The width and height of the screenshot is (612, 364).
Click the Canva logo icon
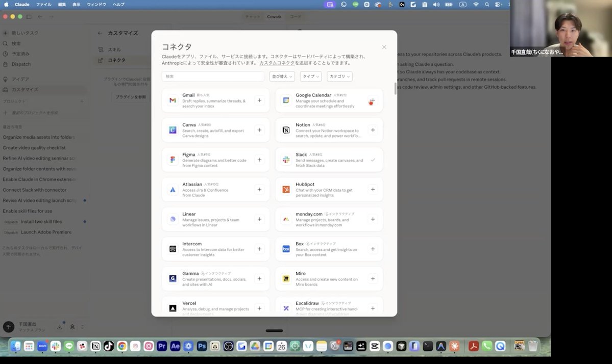tap(173, 130)
